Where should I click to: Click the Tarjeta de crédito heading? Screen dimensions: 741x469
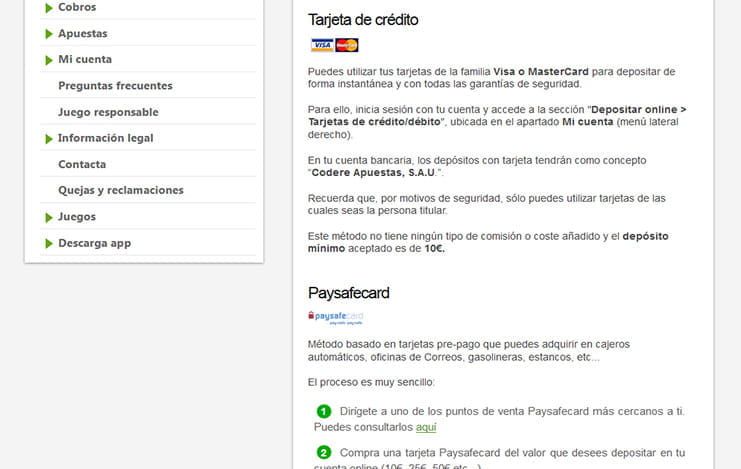click(363, 20)
